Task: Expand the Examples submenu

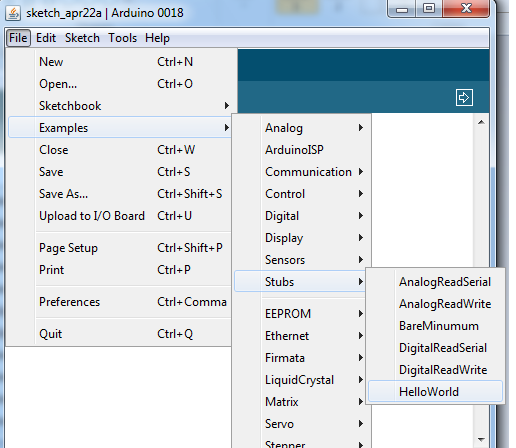Action: [120, 128]
